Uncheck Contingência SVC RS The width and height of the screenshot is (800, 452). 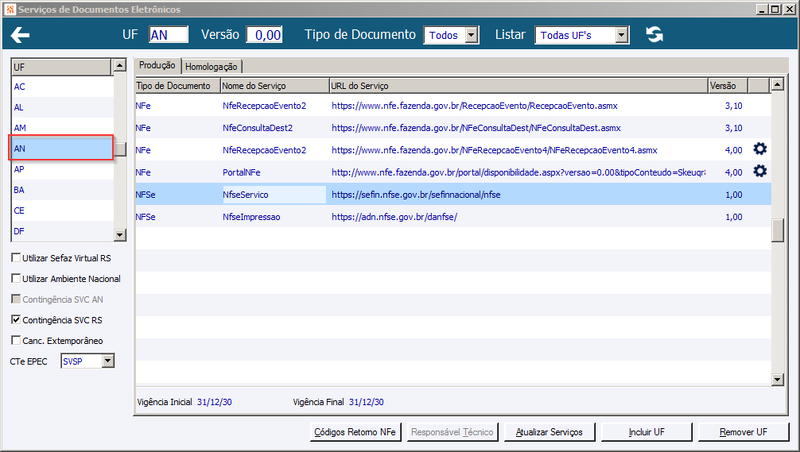(x=16, y=319)
